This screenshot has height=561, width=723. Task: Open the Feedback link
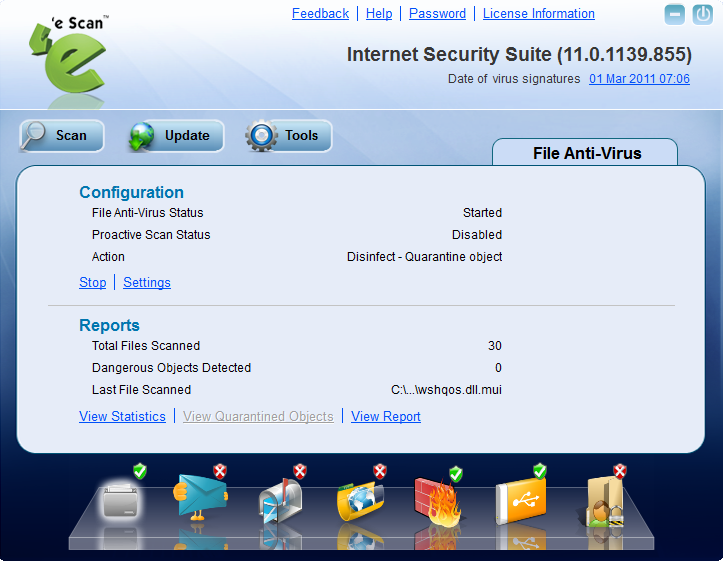coord(320,14)
